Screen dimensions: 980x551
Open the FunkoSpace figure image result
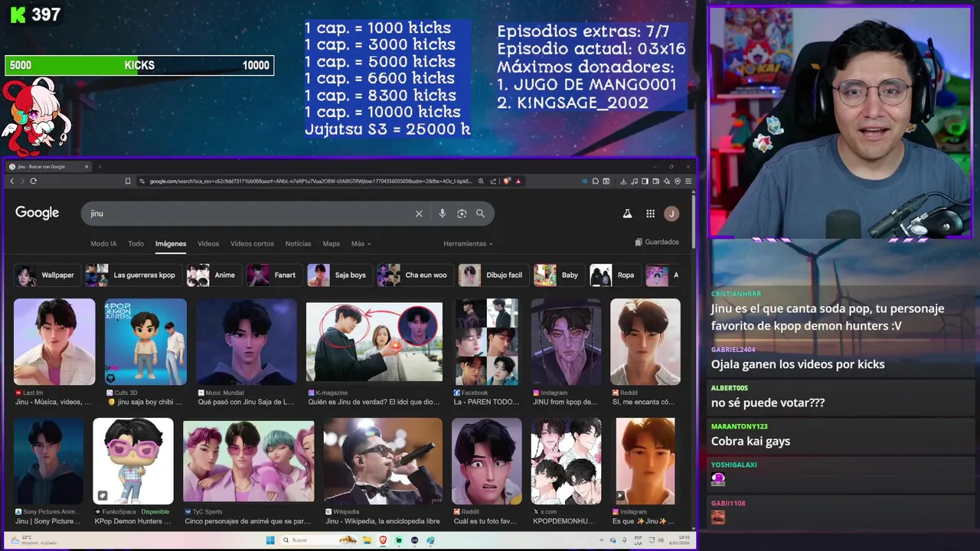[133, 461]
